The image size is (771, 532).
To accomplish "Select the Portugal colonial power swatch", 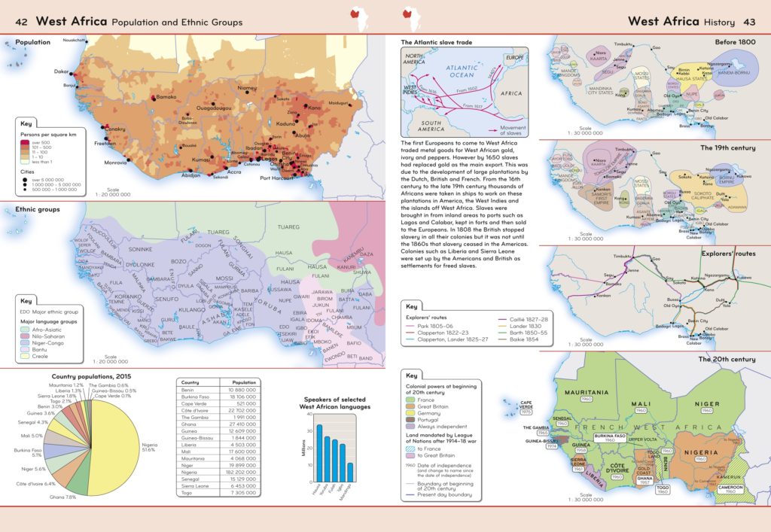I will [410, 420].
